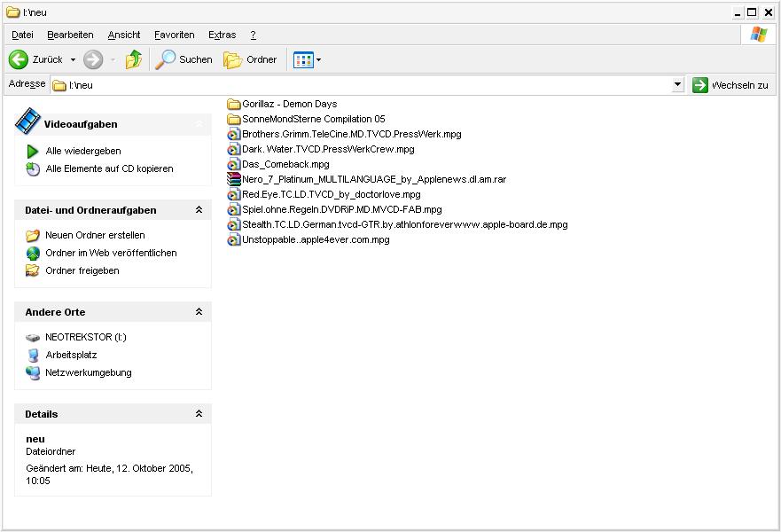This screenshot has width=781, height=532.
Task: Click Neuen Ordner erstellen link
Action: pos(95,235)
